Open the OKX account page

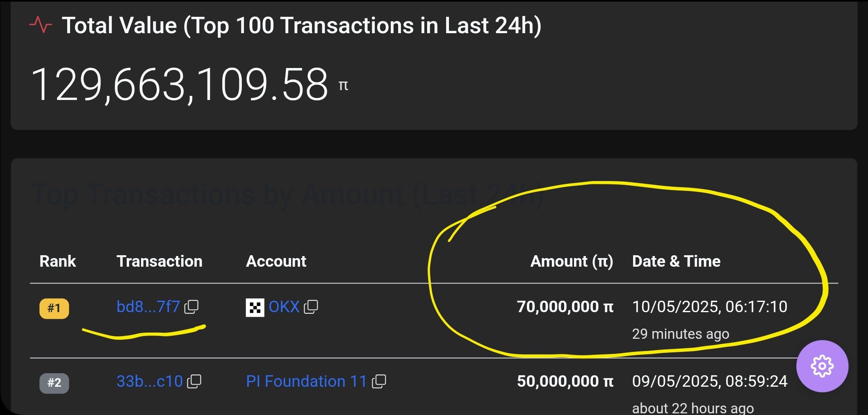click(x=284, y=307)
